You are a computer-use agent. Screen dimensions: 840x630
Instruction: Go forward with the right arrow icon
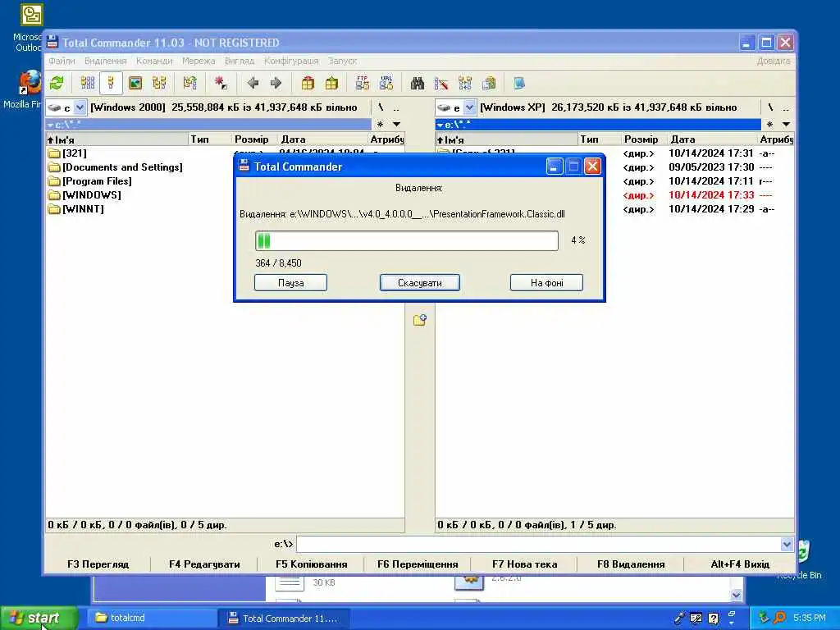pos(276,83)
